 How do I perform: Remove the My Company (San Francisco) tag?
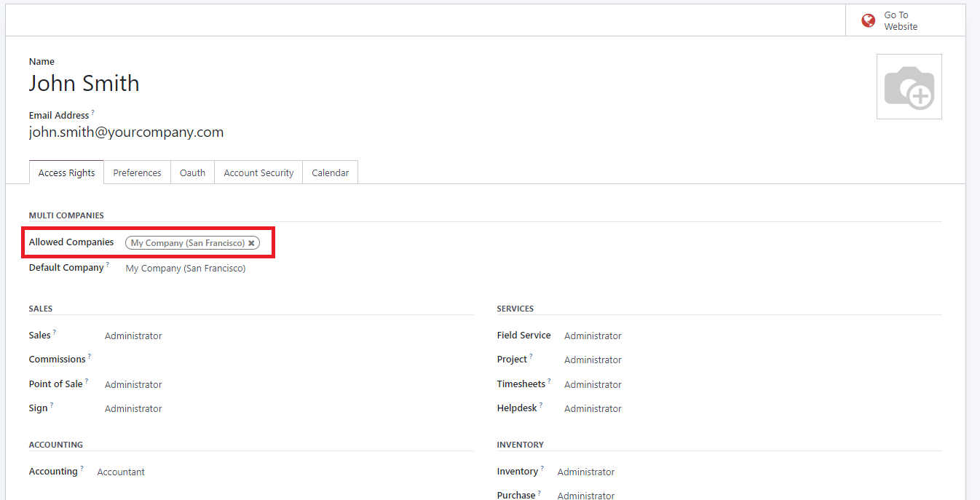251,242
